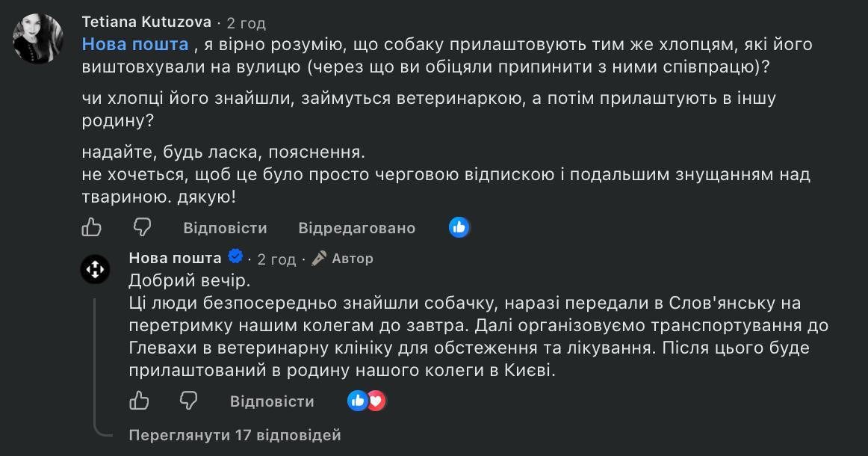Dislike Tetiana Kutuzova's comment with thumbs down
868x456 pixels.
pos(142,227)
